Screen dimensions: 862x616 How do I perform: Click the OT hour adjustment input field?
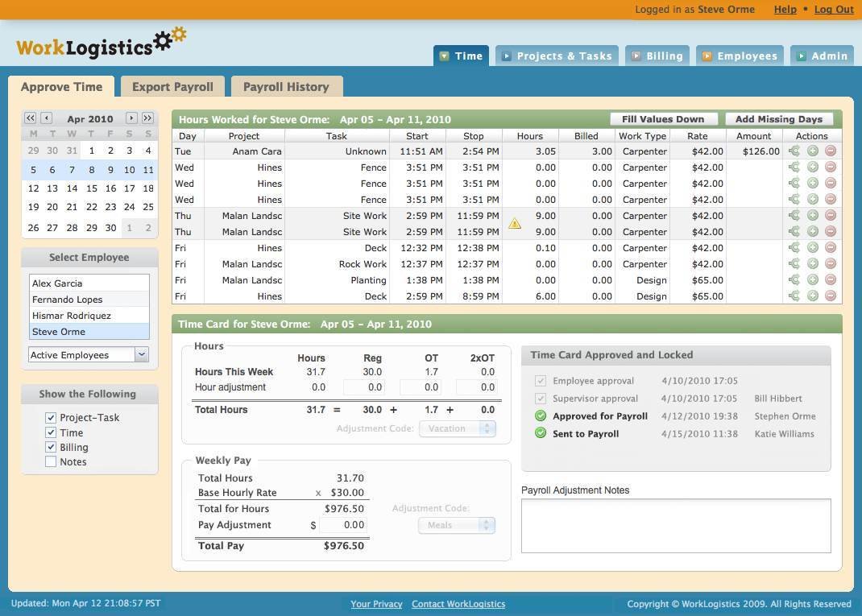(x=420, y=387)
